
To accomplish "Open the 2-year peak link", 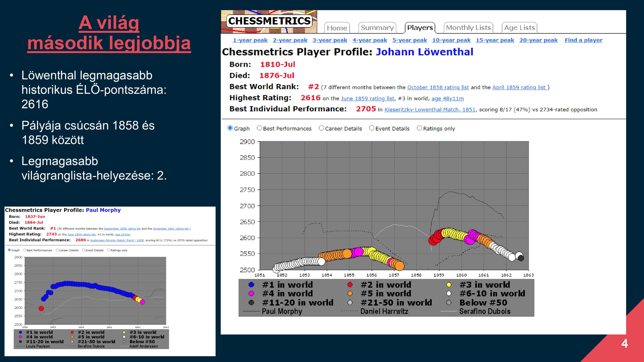I will coord(290,40).
